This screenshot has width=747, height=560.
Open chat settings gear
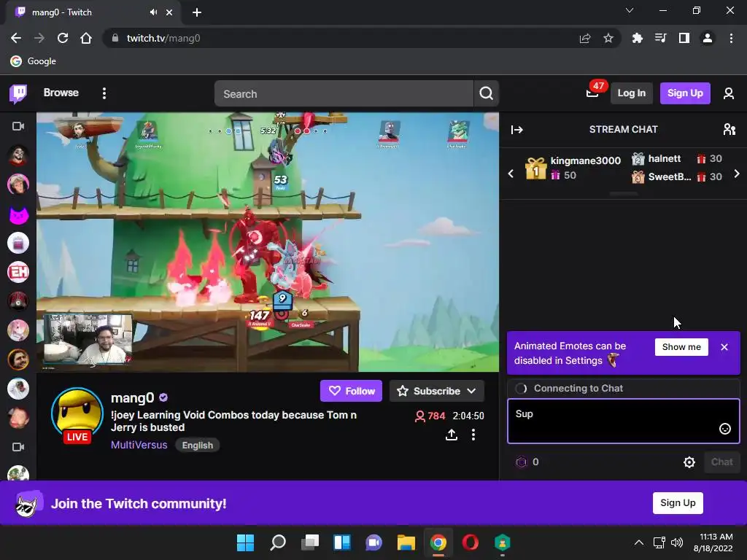(689, 462)
